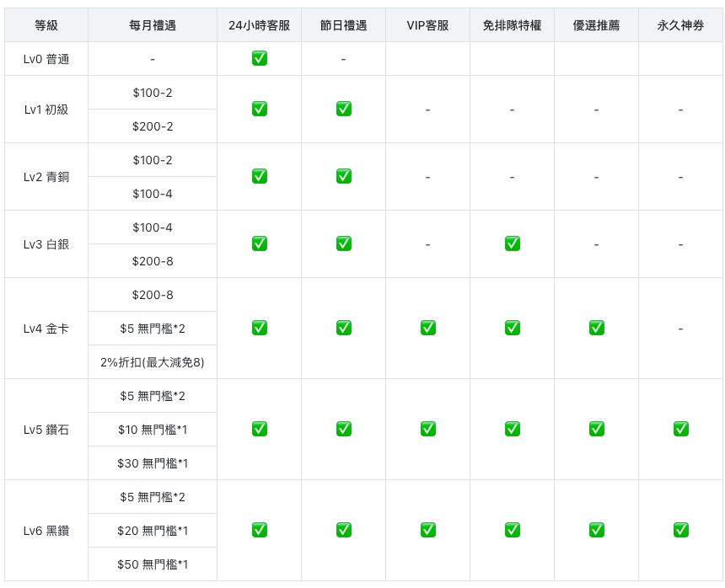
Task: Select the $200-2 coupon in Lv1 初級
Action: point(153,126)
